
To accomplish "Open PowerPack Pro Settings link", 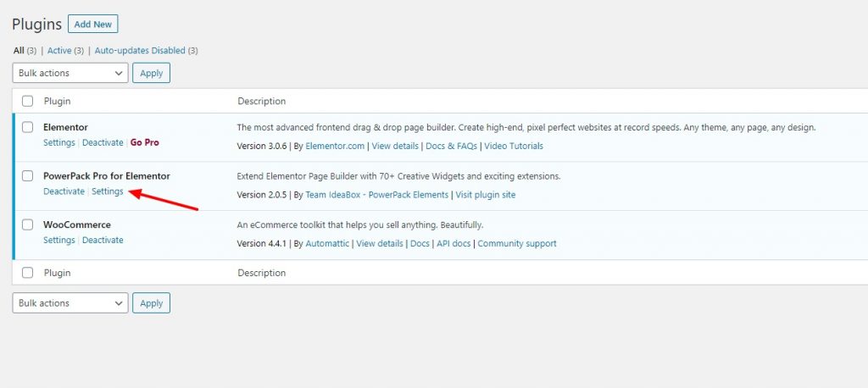I will click(x=108, y=191).
